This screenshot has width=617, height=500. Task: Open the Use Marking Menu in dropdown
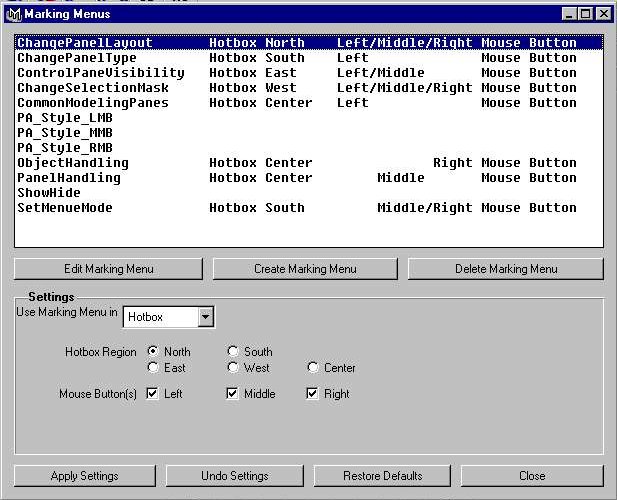[x=205, y=317]
